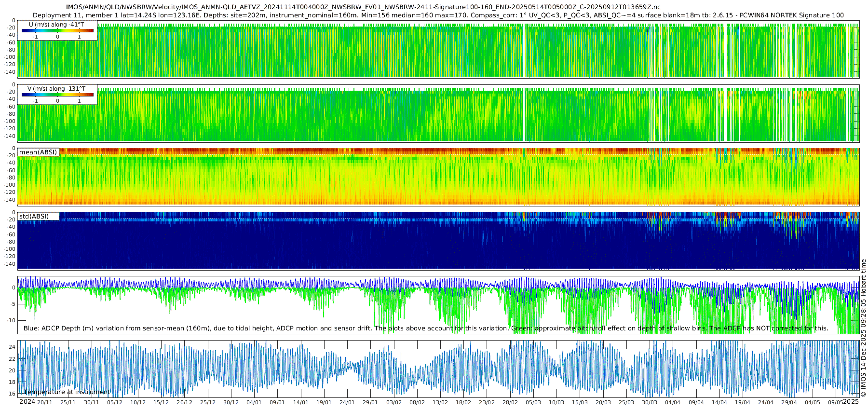The width and height of the screenshot is (868, 410).
Task: Click the 20/12 date tick label
Action: (x=185, y=402)
